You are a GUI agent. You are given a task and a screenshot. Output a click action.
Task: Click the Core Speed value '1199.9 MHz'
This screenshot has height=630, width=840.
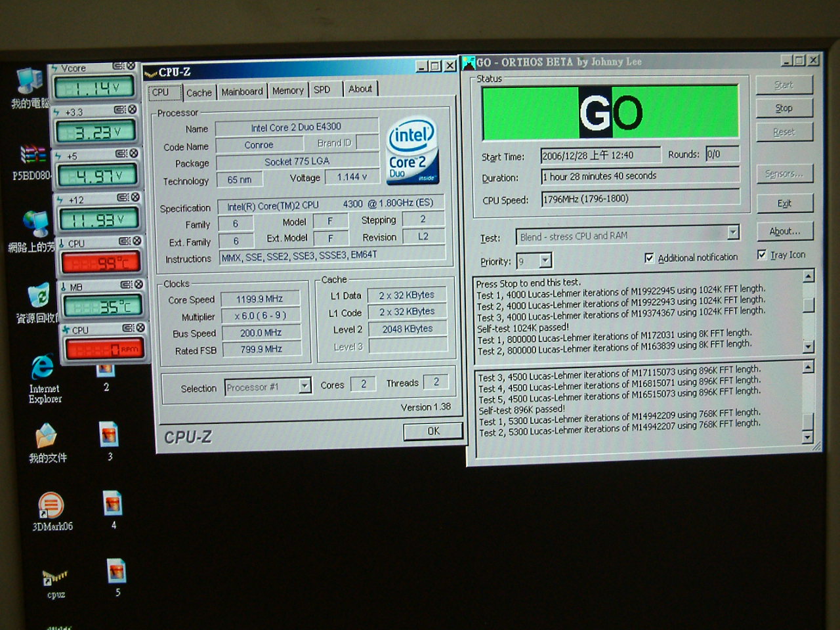(x=261, y=299)
